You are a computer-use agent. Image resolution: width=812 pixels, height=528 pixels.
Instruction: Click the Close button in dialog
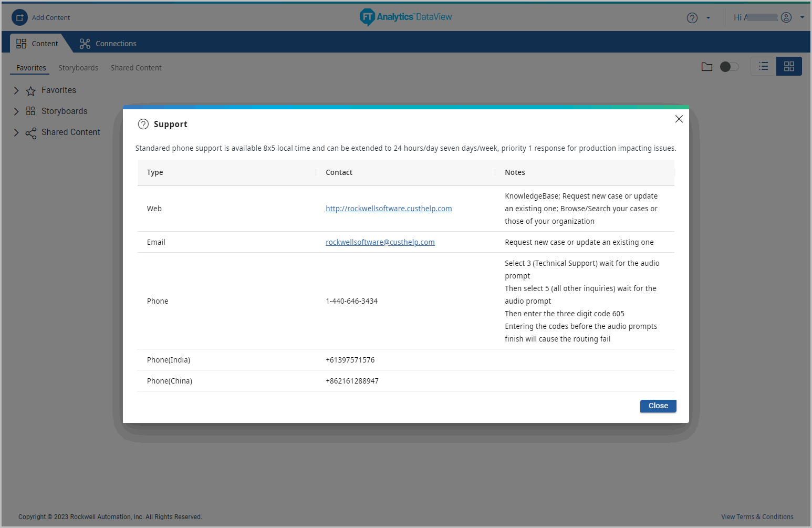click(658, 406)
